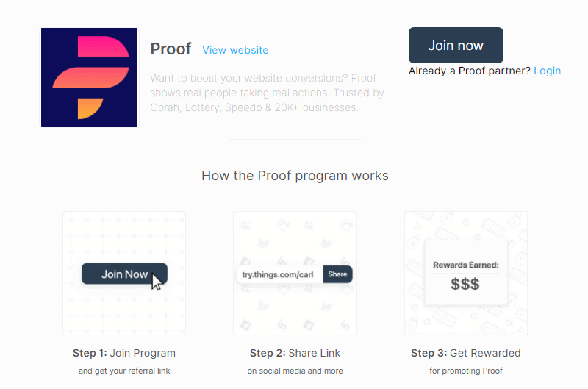Viewport: 588px width, 389px height.
Task: Click the "and get your referral link" caption
Action: (124, 371)
